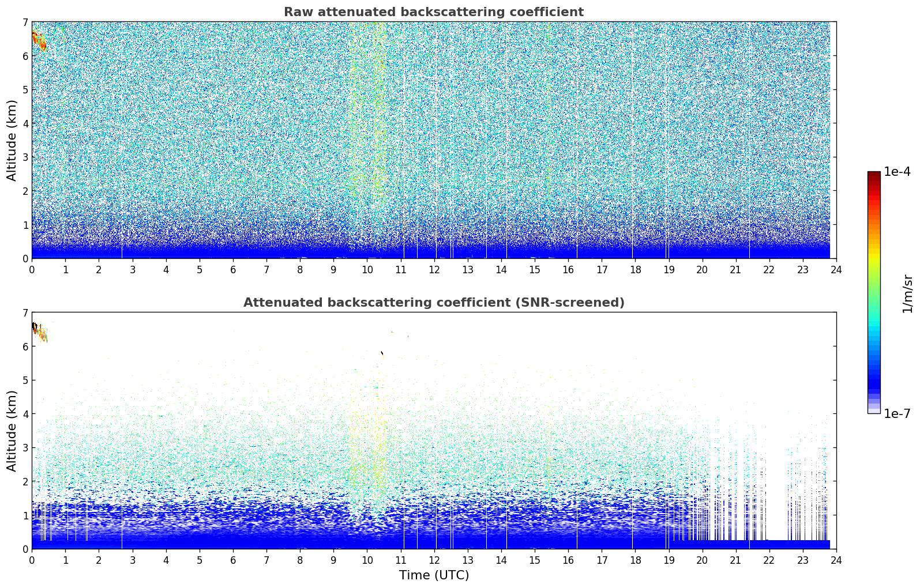The height and width of the screenshot is (588, 920).
Task: Click hour tick "12" on raw plot time axis
Action: [x=434, y=269]
